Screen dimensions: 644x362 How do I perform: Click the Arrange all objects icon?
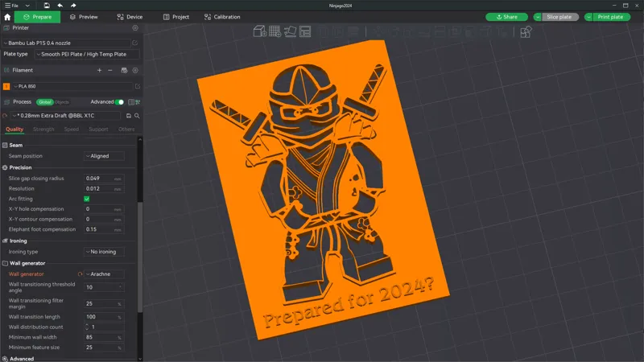[x=305, y=31]
